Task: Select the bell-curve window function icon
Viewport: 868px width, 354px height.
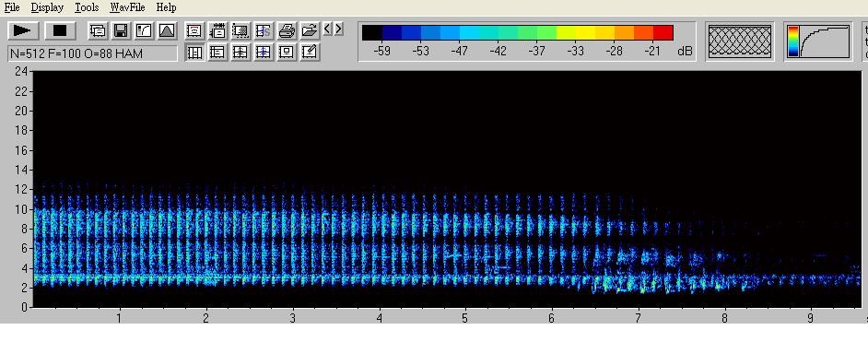Action: [x=167, y=30]
